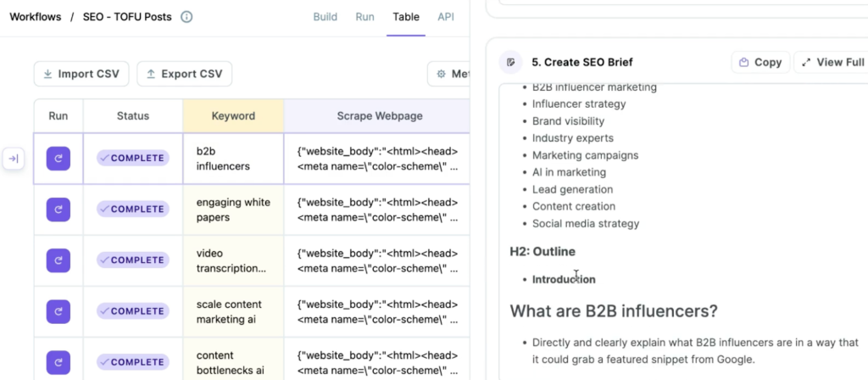Click the Marketing campaigns bullet
Image resolution: width=868 pixels, height=380 pixels.
585,155
